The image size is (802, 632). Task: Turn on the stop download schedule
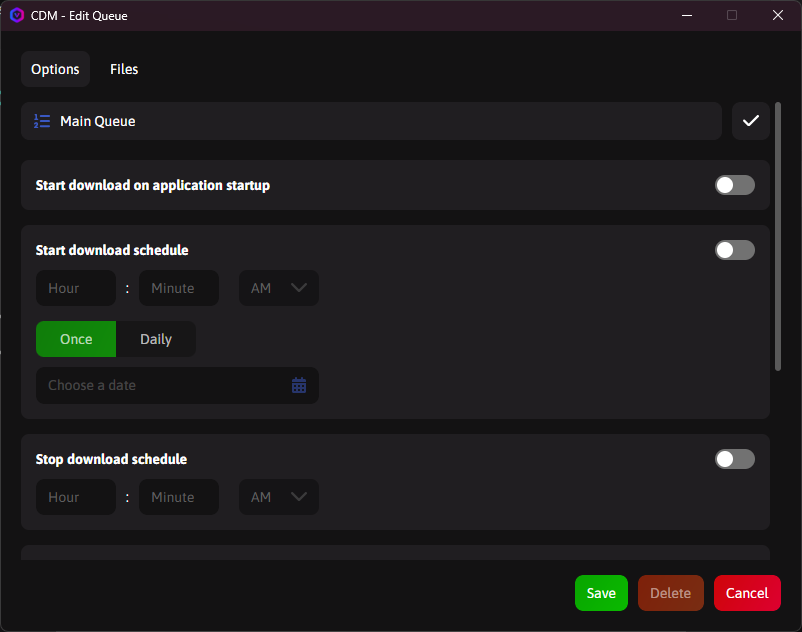(735, 459)
